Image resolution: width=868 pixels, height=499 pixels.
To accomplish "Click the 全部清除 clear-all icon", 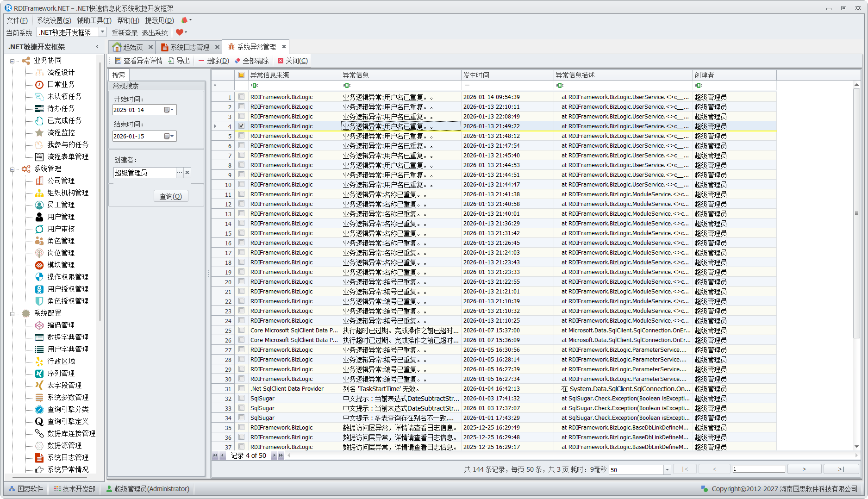I will coord(237,61).
